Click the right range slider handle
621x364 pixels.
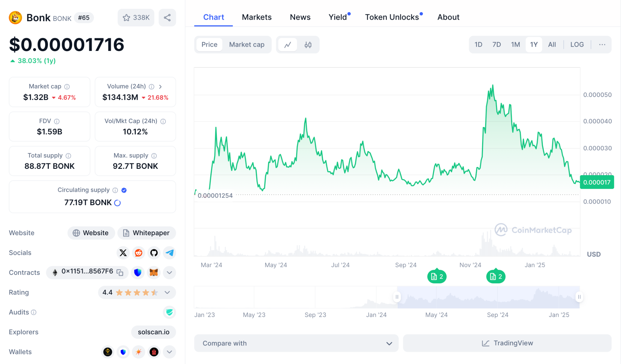click(579, 297)
